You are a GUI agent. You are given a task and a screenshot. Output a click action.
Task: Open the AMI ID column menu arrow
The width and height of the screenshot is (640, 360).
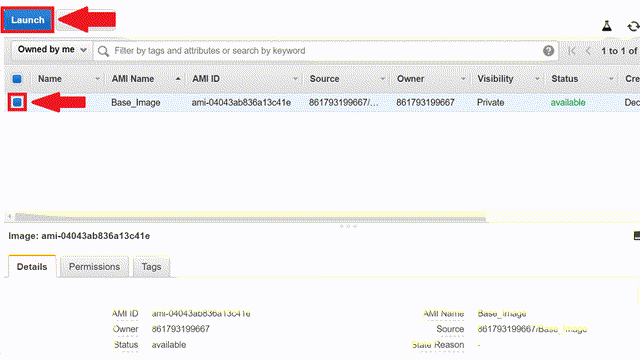point(295,79)
